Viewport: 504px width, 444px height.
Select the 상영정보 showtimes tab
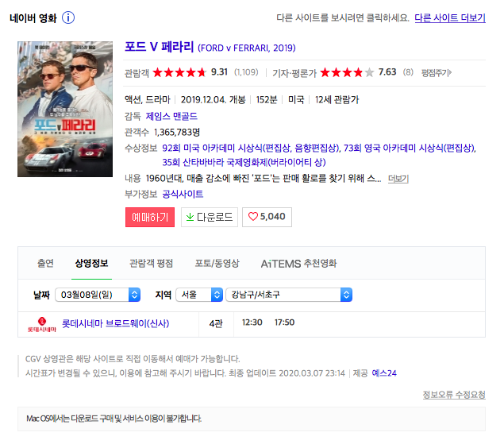coord(91,263)
